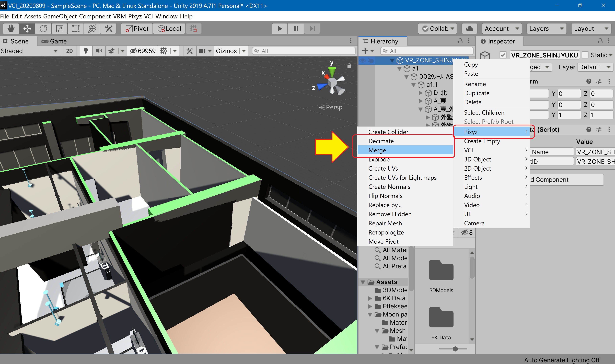Collapse the a1 hierarchy item
Screen dimensions: 615x364
click(x=400, y=68)
